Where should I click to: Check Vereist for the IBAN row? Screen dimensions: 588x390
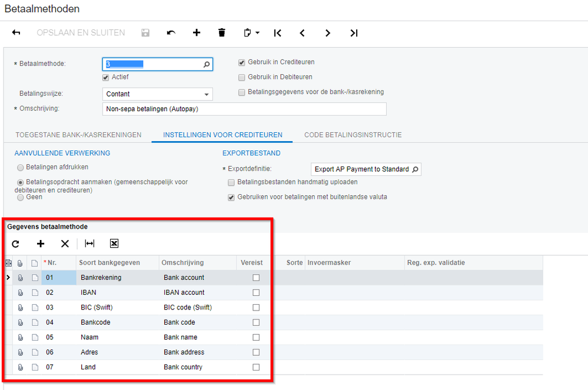pyautogui.click(x=256, y=292)
